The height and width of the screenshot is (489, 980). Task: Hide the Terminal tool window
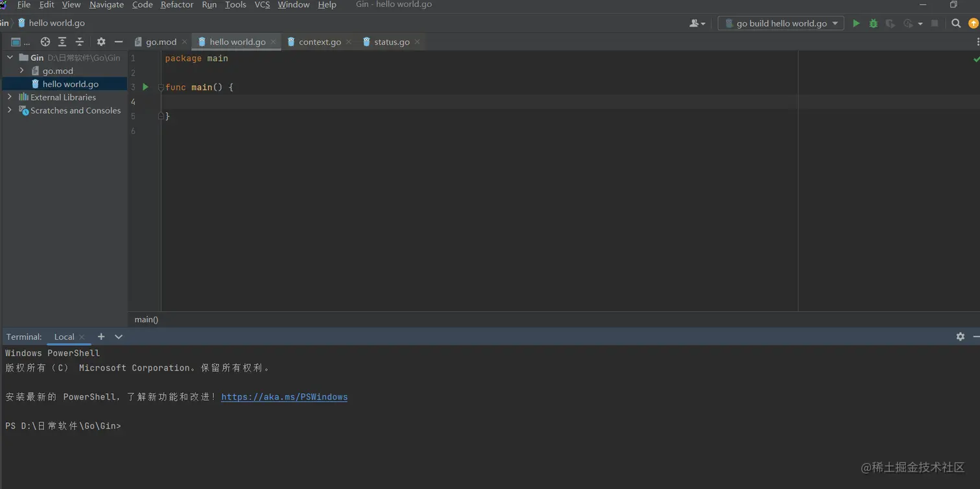point(976,337)
